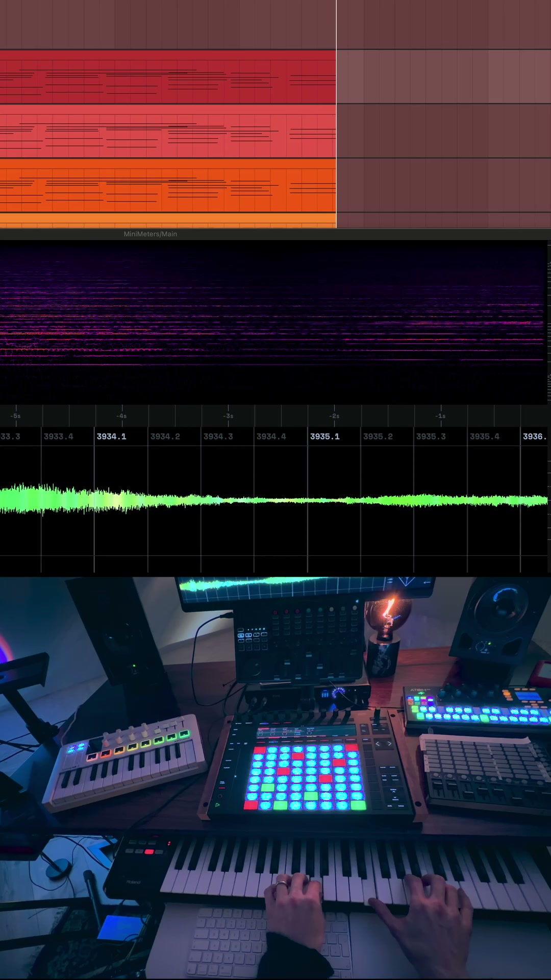Click the -1s time label
The height and width of the screenshot is (980, 551).
440,416
